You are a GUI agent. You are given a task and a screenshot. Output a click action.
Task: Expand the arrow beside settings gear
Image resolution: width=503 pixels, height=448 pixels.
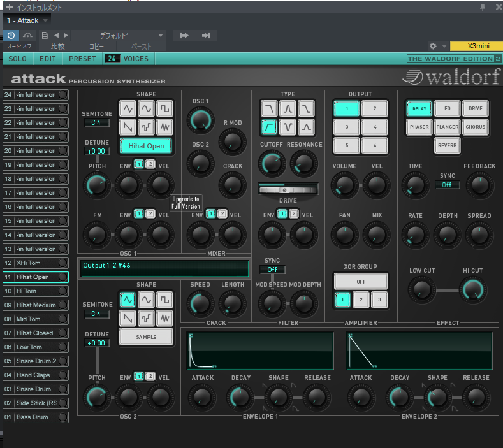[x=444, y=46]
